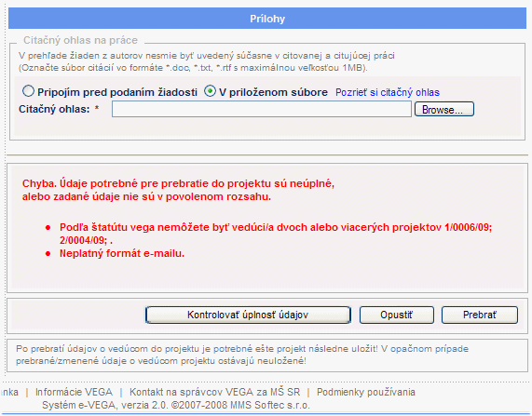532x416 pixels.
Task: Click the 'V priloženom súbore' label text
Action: [x=273, y=92]
